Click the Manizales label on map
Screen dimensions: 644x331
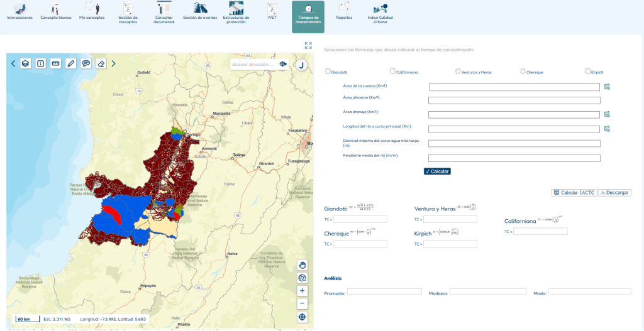[221, 112]
